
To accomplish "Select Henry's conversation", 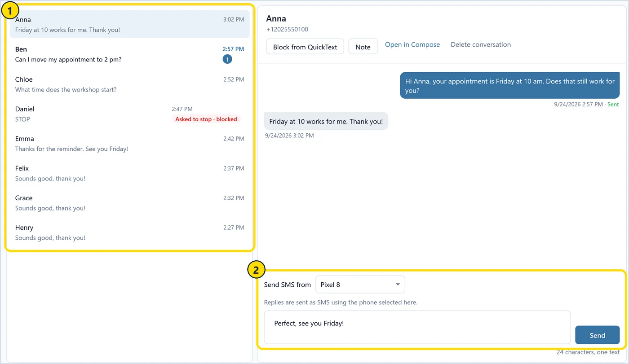I will coord(129,232).
